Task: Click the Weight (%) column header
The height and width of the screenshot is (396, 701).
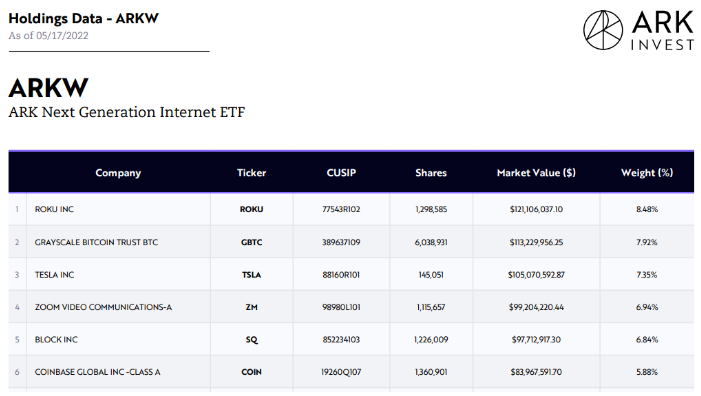Action: pos(647,173)
